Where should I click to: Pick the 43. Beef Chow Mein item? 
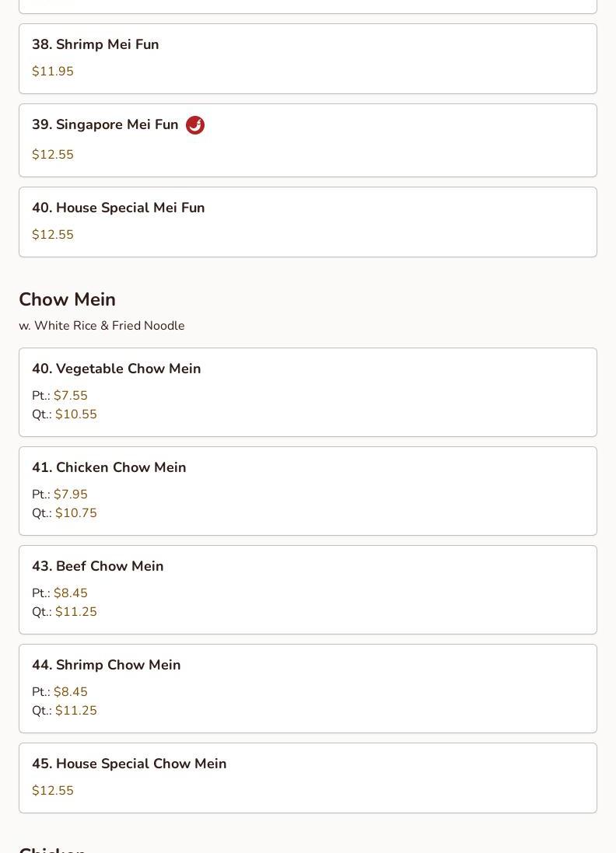pos(98,567)
